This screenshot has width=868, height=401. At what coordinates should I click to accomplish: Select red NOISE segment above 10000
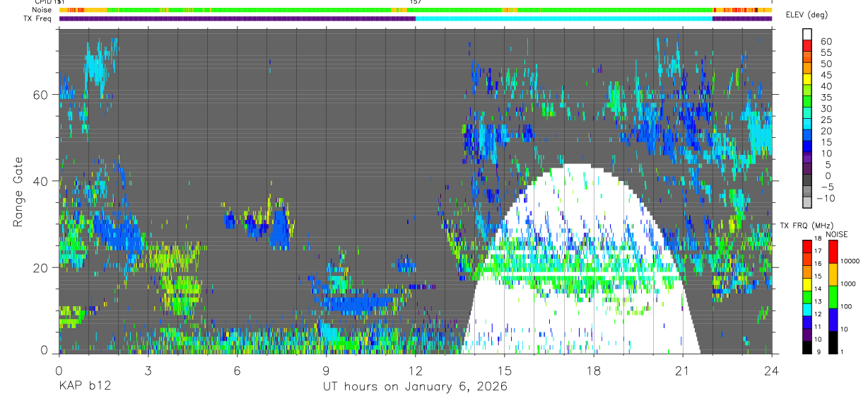point(833,251)
